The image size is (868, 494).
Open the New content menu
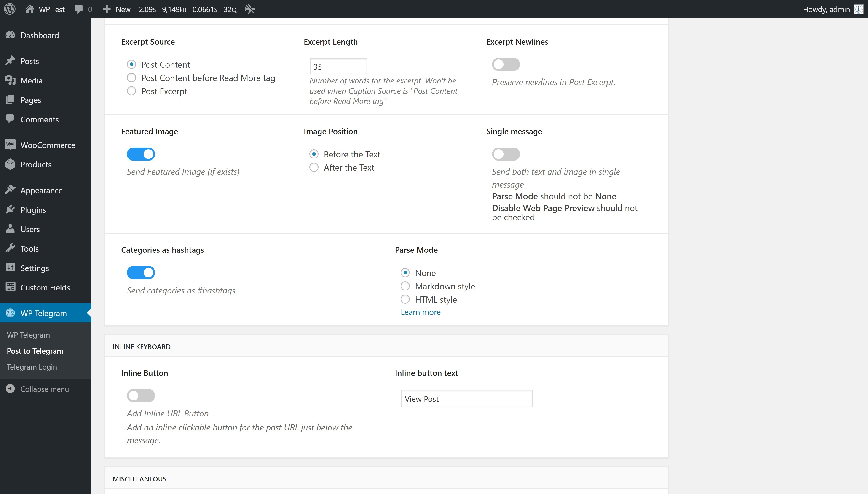pos(117,9)
